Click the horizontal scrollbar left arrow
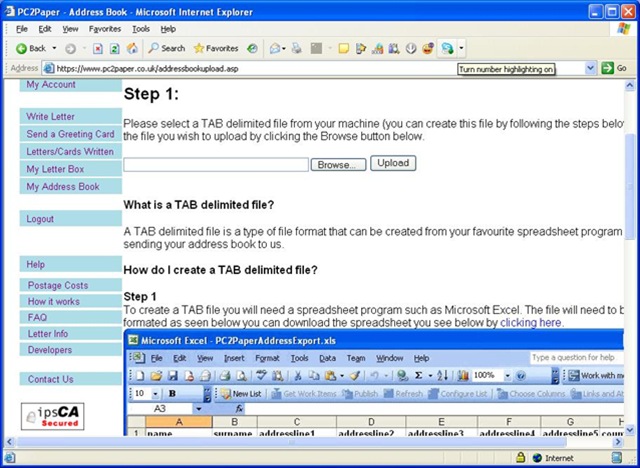640x468 pixels. coord(9,442)
